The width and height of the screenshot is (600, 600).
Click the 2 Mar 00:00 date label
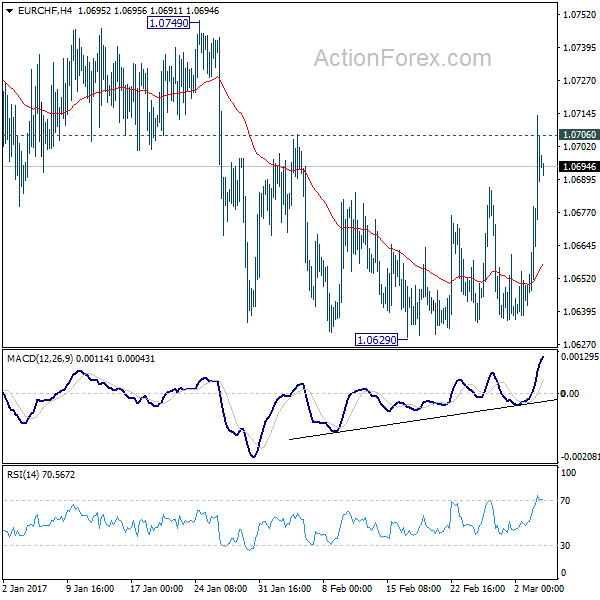(539, 589)
